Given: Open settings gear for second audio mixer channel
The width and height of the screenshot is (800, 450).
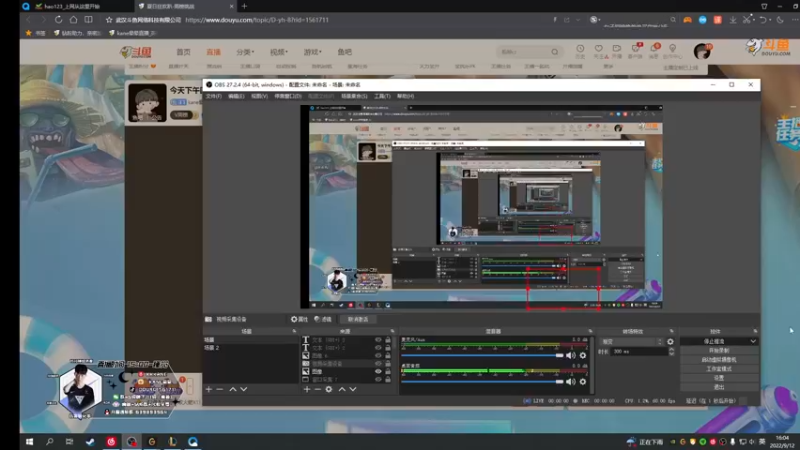Looking at the screenshot, I should (x=583, y=382).
